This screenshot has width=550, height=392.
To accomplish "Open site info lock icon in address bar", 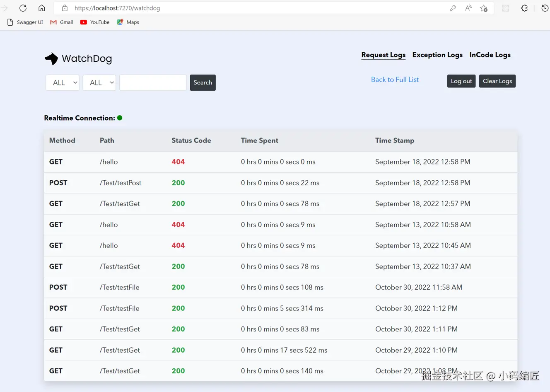I will click(x=65, y=8).
